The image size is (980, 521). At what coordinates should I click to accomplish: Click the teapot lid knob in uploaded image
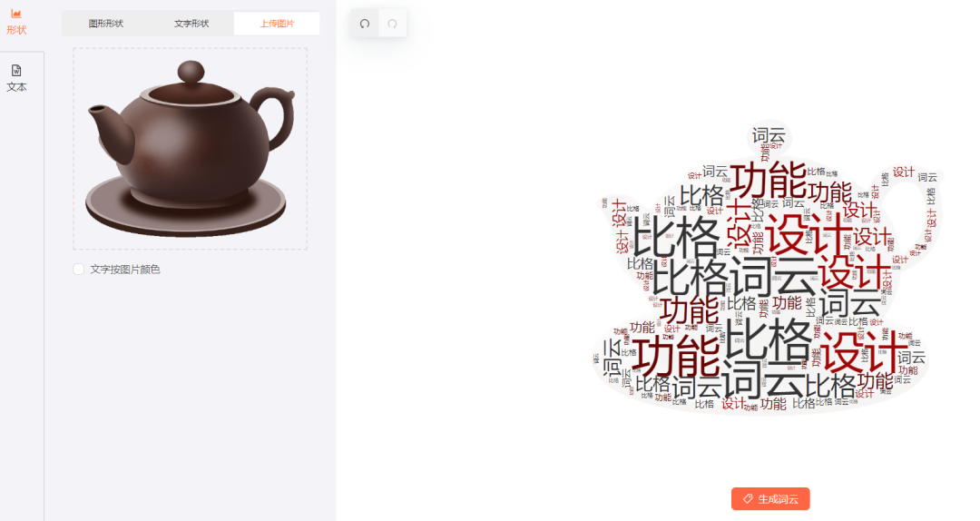pyautogui.click(x=191, y=72)
